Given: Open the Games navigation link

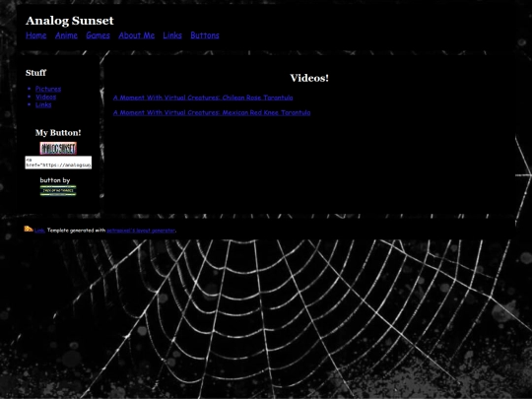Looking at the screenshot, I should [x=98, y=35].
